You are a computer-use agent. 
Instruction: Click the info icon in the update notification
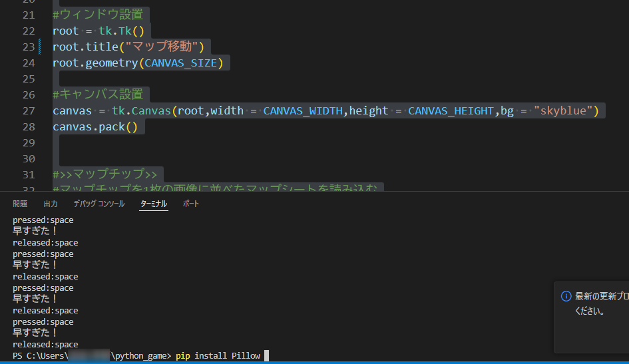pyautogui.click(x=566, y=296)
